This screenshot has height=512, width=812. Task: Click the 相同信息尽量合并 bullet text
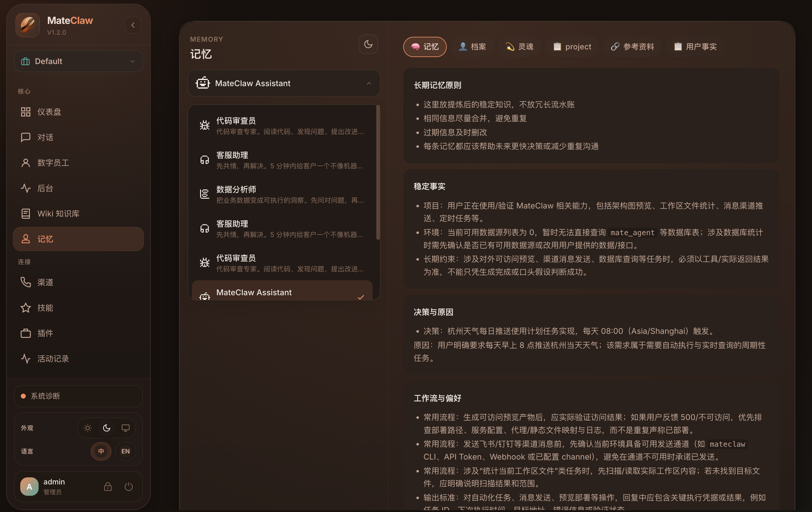475,118
